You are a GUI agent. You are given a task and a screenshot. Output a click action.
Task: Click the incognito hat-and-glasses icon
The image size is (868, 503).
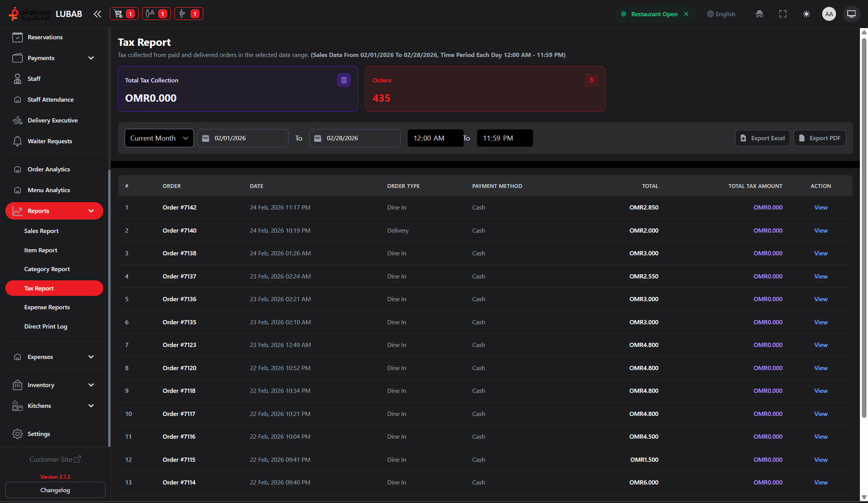click(x=759, y=14)
